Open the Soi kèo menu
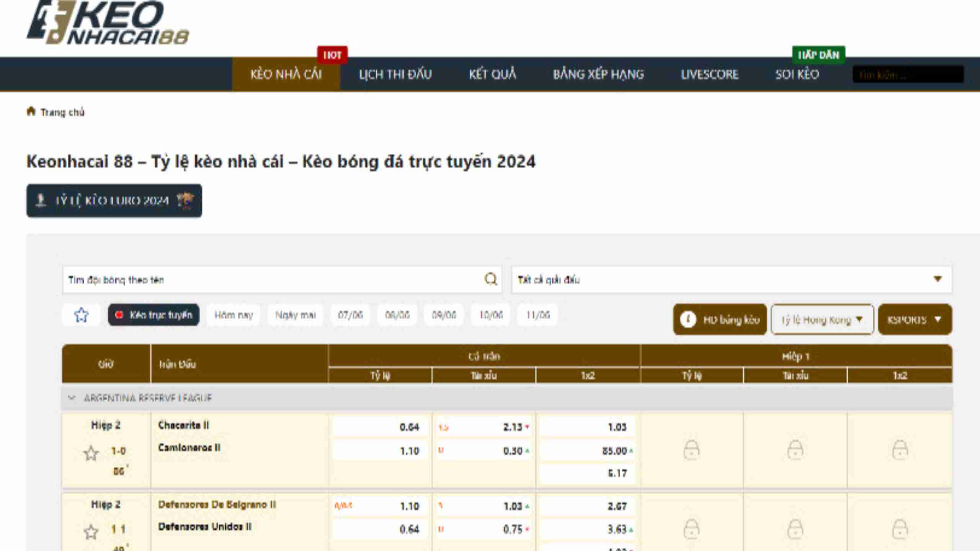Image resolution: width=980 pixels, height=551 pixels. tap(797, 74)
